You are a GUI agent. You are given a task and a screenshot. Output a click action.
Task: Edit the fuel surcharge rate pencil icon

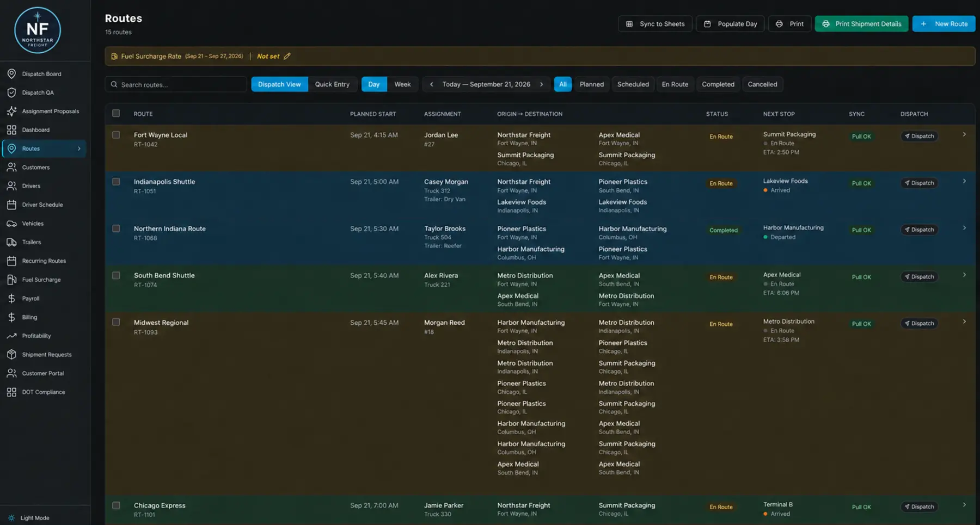(x=287, y=56)
